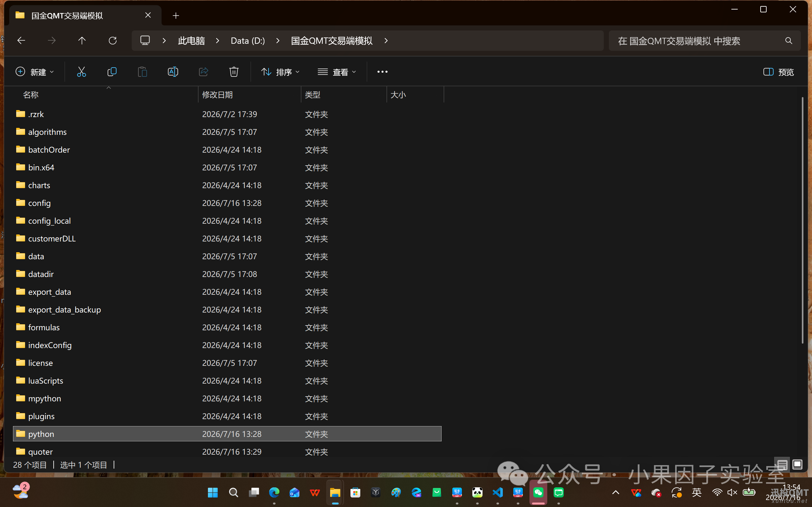The image size is (812, 507).
Task: Select the formulas folder
Action: click(x=227, y=327)
